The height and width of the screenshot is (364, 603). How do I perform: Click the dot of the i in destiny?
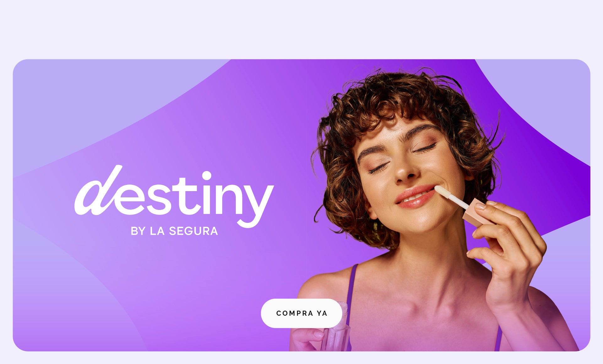coord(206,176)
